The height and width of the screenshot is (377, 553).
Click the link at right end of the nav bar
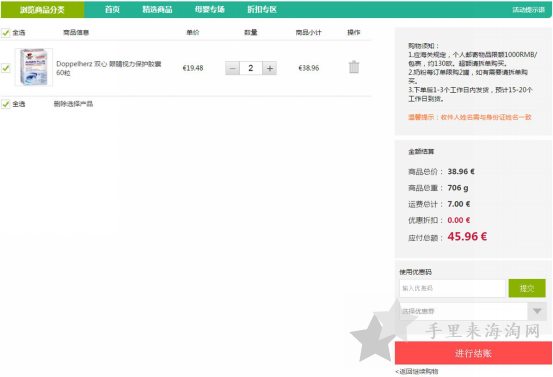[528, 10]
